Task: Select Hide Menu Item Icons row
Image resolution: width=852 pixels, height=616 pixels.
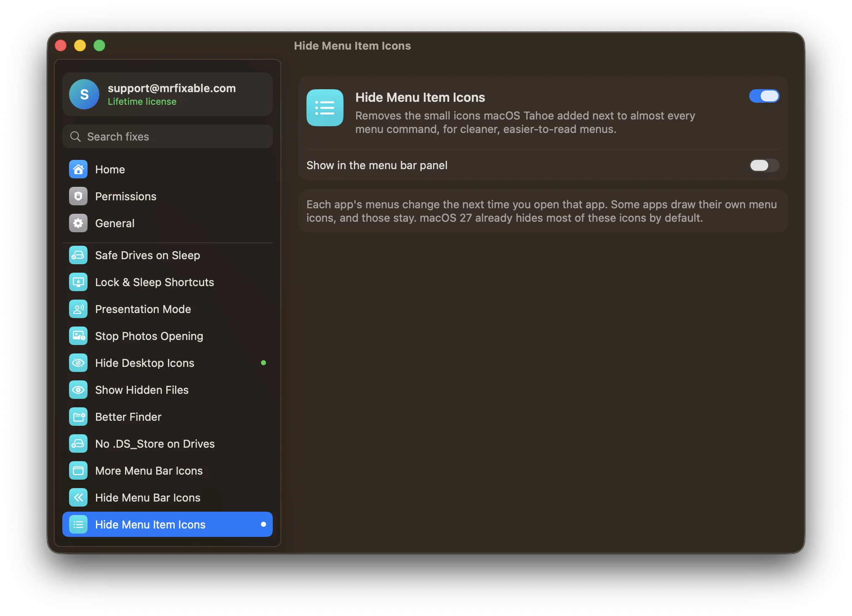Action: click(x=168, y=524)
